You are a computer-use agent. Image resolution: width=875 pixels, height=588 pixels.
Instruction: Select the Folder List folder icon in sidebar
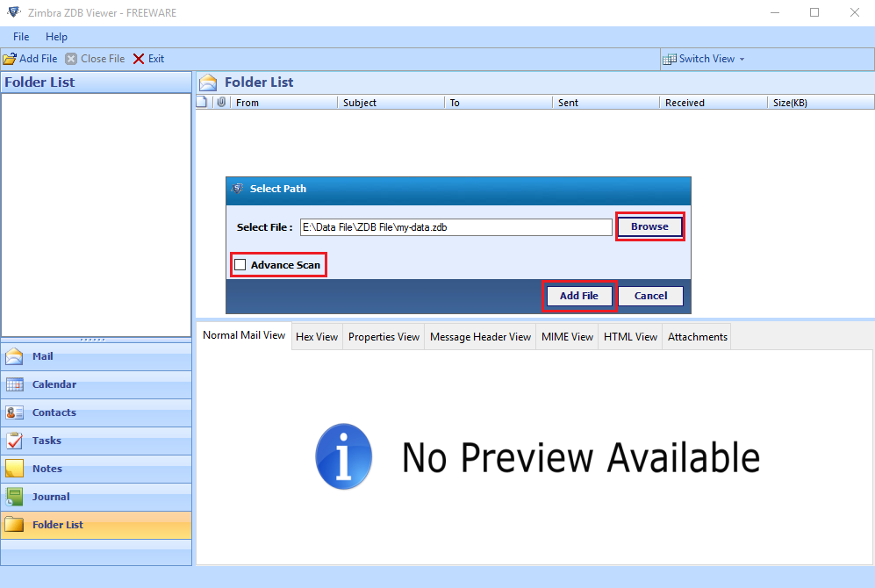click(x=14, y=525)
